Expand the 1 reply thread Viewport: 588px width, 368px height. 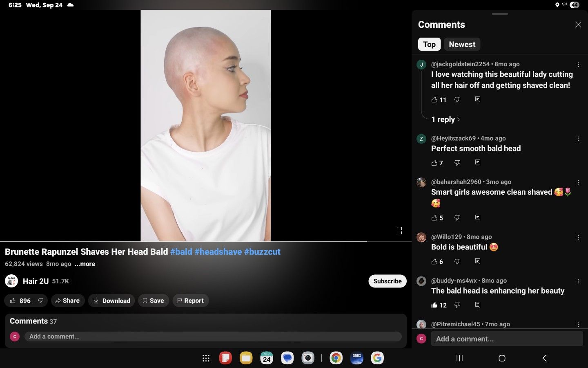pyautogui.click(x=445, y=119)
